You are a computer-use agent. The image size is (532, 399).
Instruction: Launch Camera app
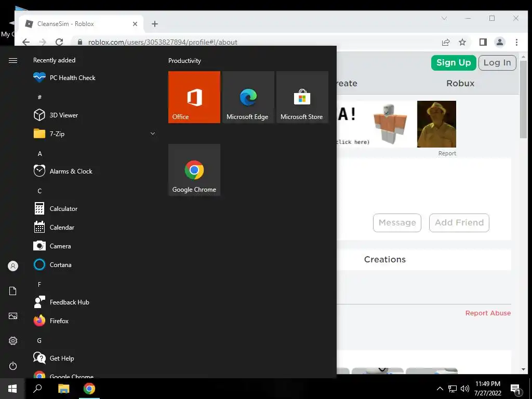(x=94, y=246)
